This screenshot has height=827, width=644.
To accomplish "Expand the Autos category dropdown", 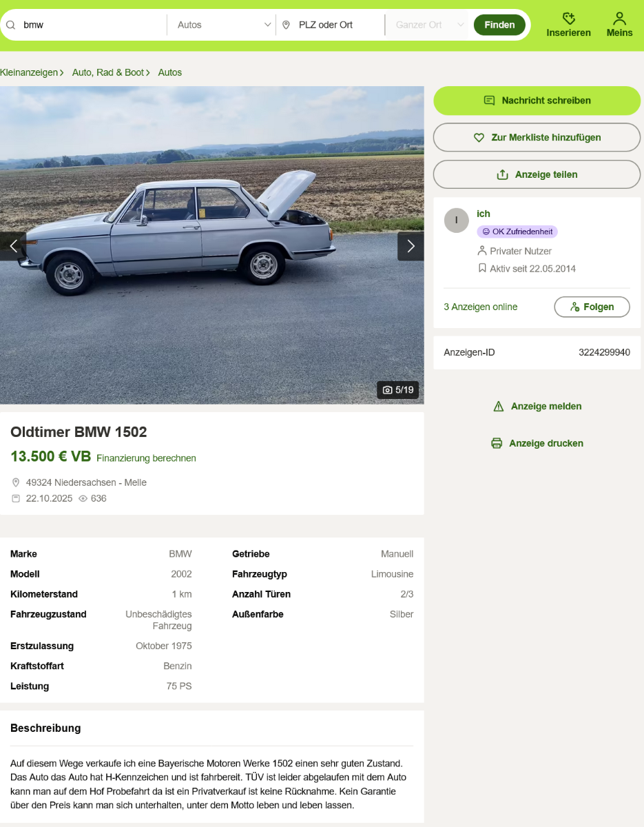I will pos(223,25).
